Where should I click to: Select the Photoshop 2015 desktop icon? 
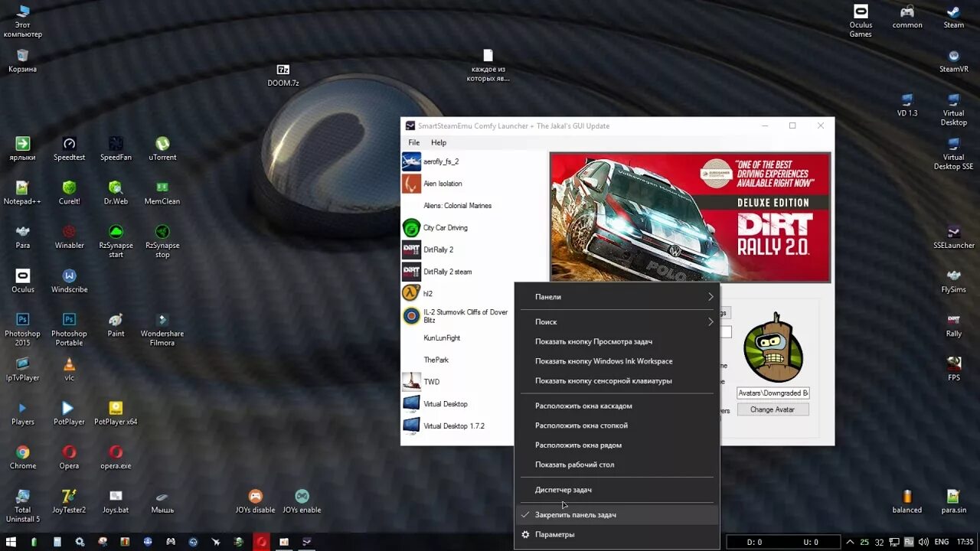click(x=23, y=329)
